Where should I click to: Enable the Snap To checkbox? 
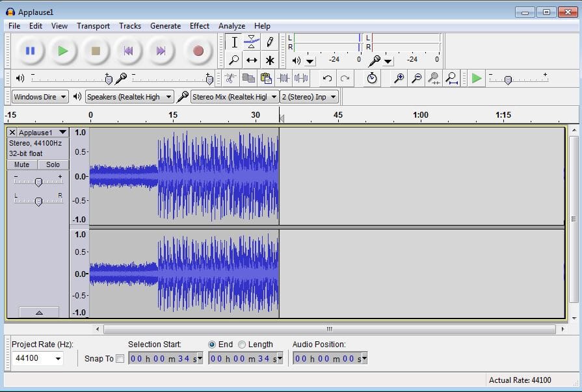tap(120, 358)
